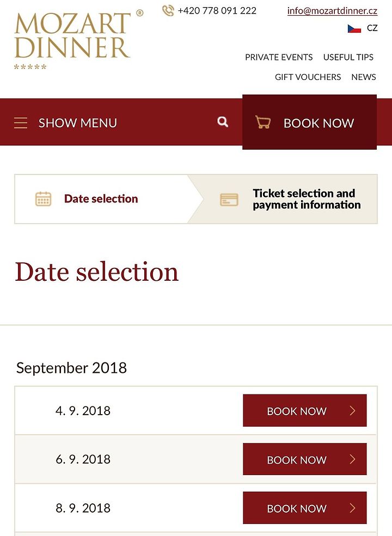The width and height of the screenshot is (392, 536).
Task: Open PRIVATE EVENTS menu item
Action: point(279,57)
